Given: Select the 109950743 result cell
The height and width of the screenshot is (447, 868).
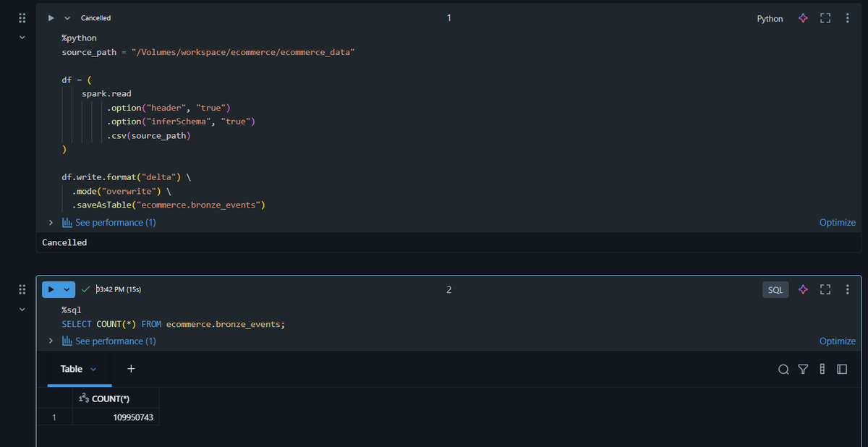Looking at the screenshot, I should tap(116, 417).
